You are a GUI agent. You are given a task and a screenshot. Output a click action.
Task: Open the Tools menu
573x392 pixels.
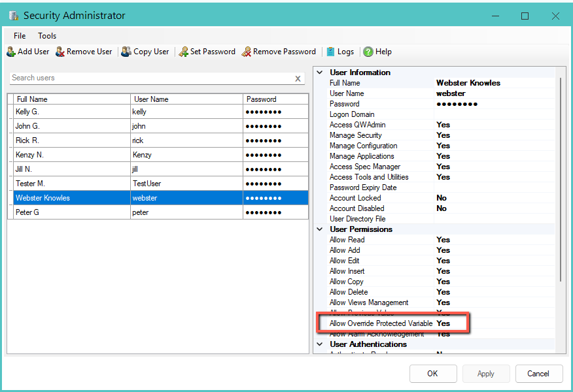pyautogui.click(x=47, y=36)
